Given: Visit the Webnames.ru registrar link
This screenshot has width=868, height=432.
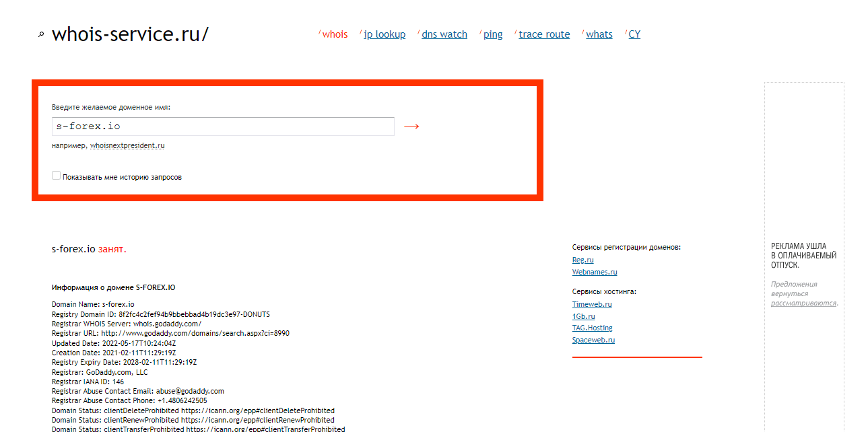Looking at the screenshot, I should (594, 272).
